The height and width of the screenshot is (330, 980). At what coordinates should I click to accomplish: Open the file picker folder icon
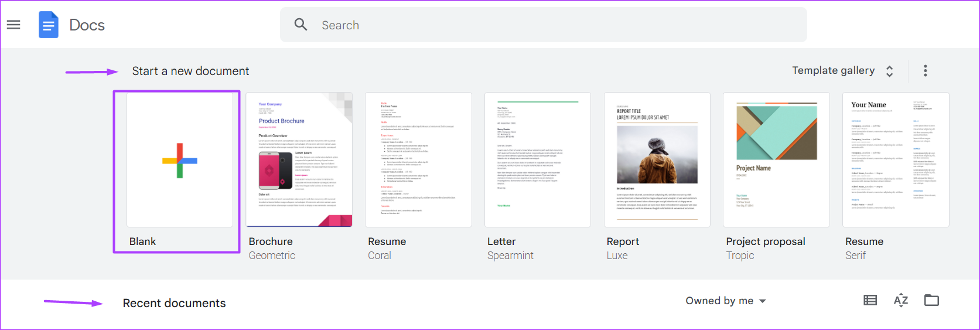click(x=931, y=301)
